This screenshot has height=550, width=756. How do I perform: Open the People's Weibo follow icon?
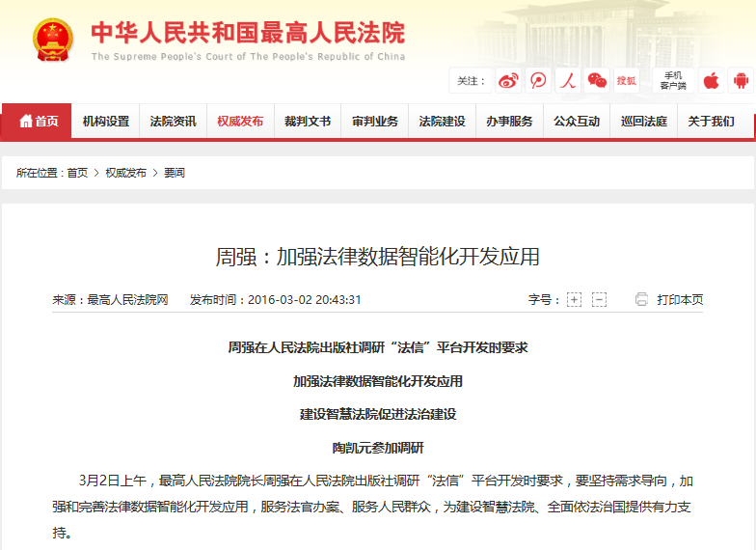click(x=567, y=80)
